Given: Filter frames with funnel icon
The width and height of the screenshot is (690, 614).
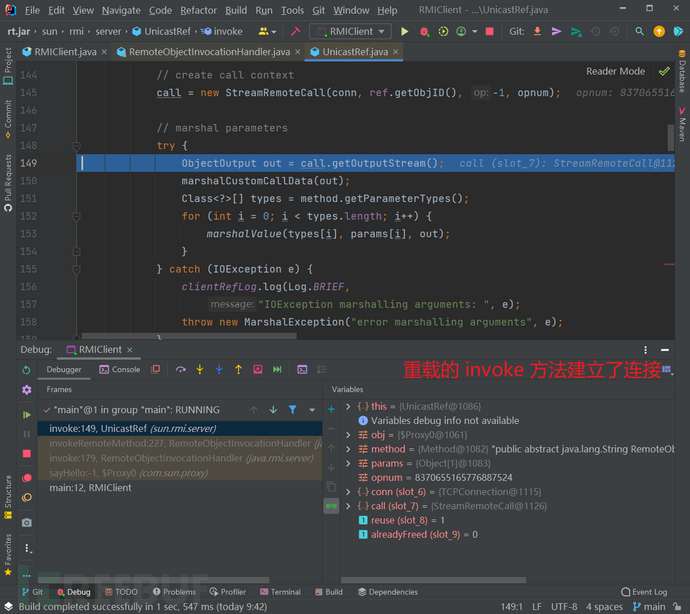Looking at the screenshot, I should [293, 410].
